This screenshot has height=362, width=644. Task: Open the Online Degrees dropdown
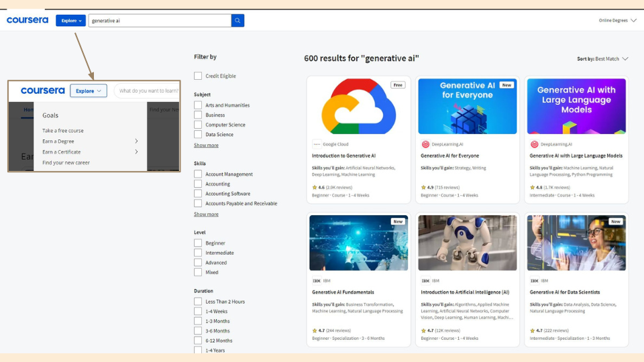(x=617, y=21)
